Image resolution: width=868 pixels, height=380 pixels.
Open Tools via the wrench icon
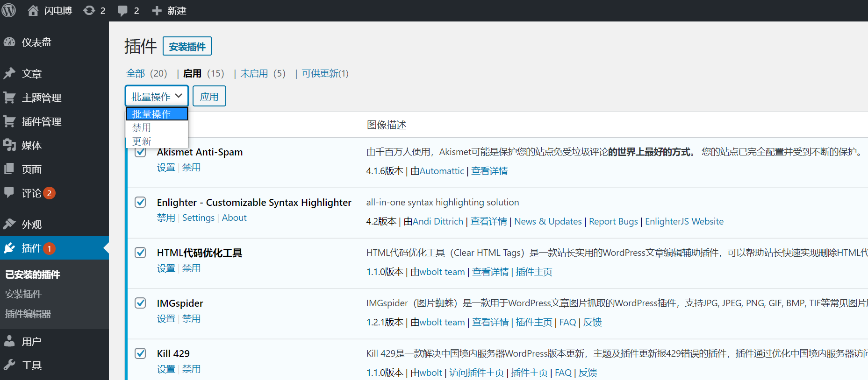[x=9, y=365]
